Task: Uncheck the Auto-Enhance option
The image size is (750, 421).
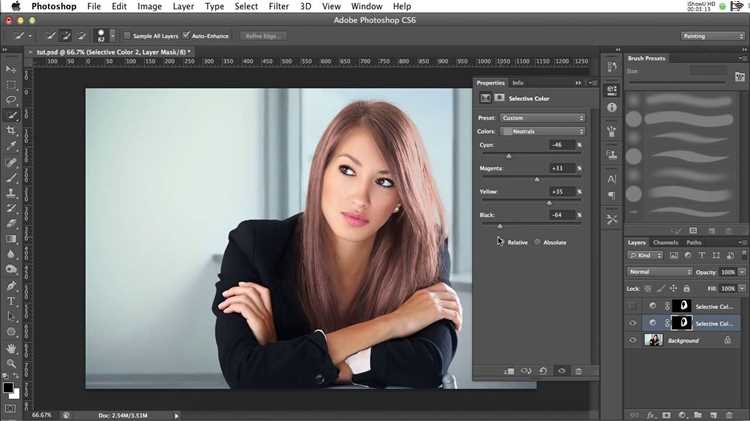Action: coord(186,36)
